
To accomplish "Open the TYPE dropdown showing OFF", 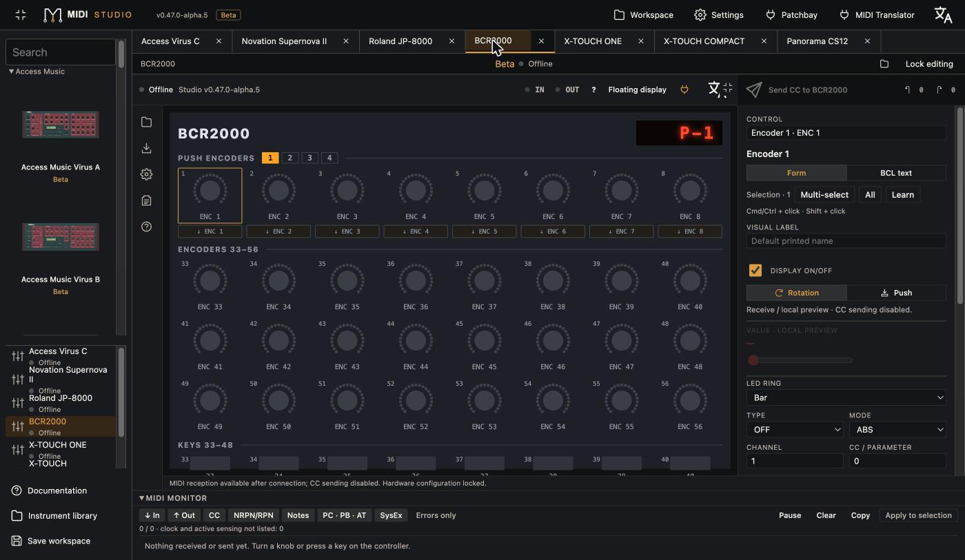I will [795, 429].
